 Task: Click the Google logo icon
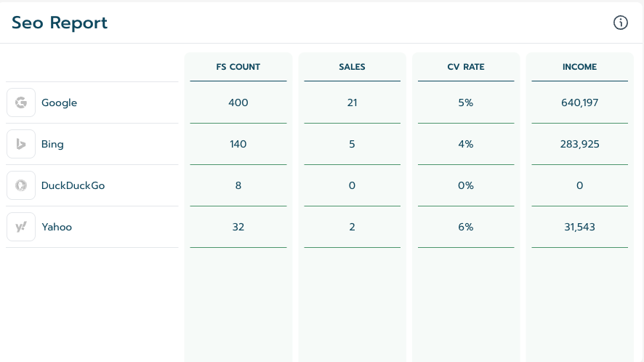pyautogui.click(x=21, y=102)
